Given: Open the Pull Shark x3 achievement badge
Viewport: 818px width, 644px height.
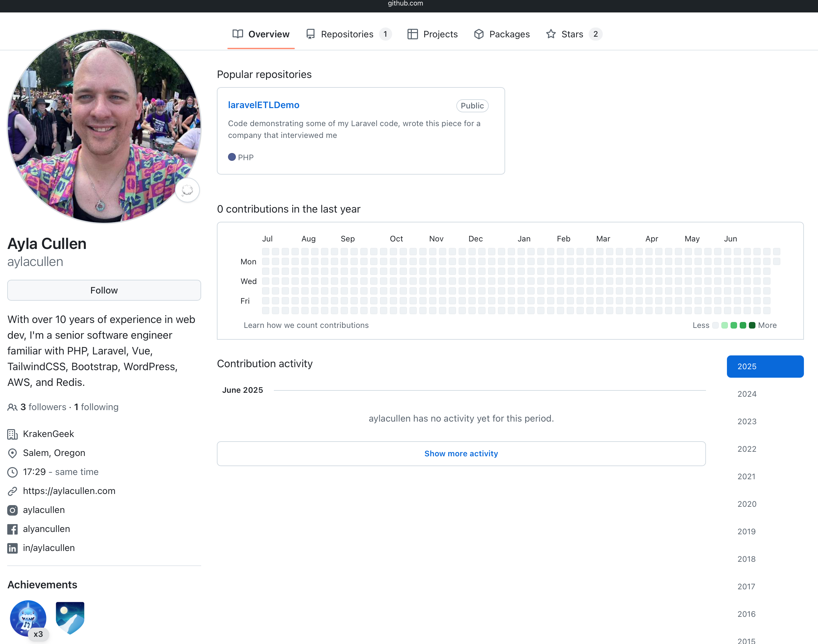Looking at the screenshot, I should (x=28, y=619).
